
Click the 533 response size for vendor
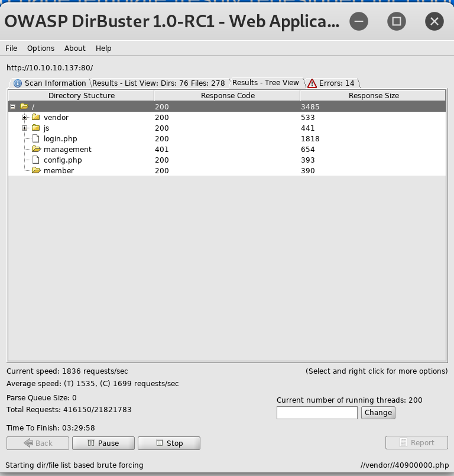pyautogui.click(x=308, y=118)
